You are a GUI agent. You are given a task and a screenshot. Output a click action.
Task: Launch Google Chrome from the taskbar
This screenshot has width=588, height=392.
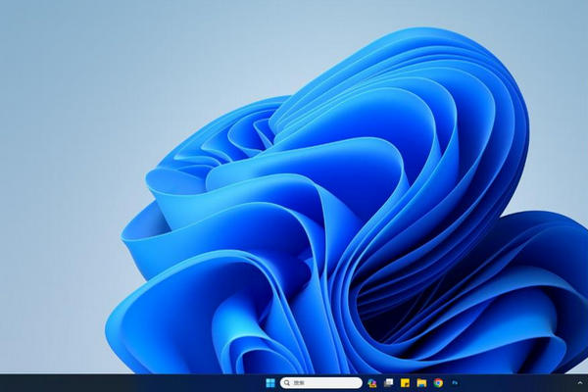coord(438,383)
